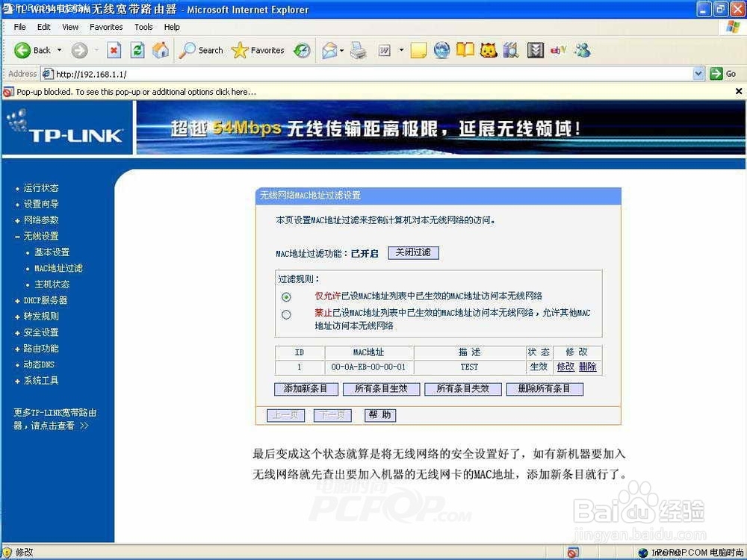Image resolution: width=747 pixels, height=560 pixels.
Task: Expand the 路由功能 sidebar section
Action: 18,349
